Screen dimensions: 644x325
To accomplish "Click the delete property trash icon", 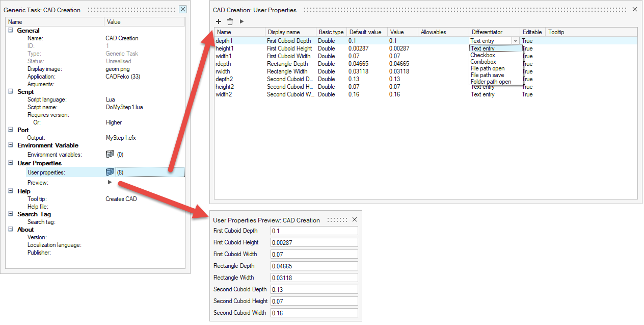I will 230,21.
